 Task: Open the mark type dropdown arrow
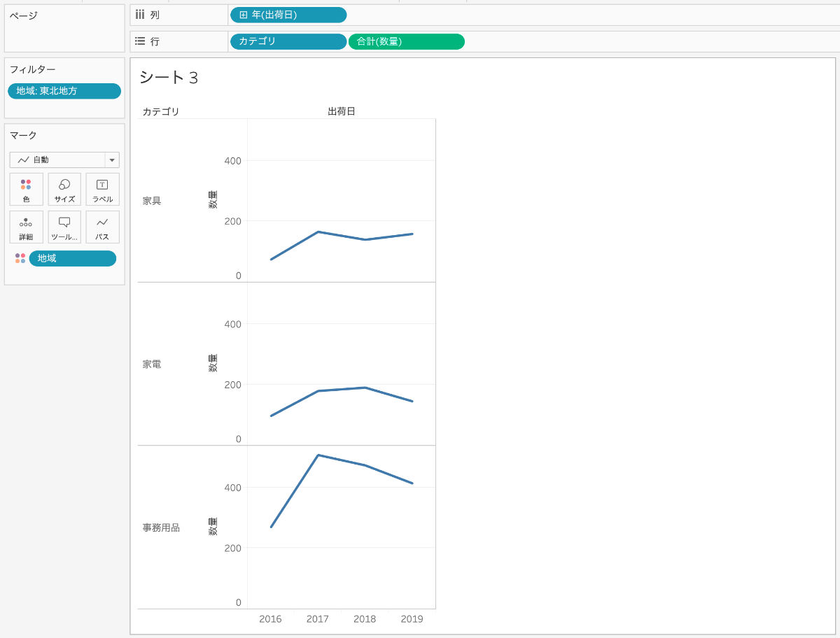click(x=112, y=160)
